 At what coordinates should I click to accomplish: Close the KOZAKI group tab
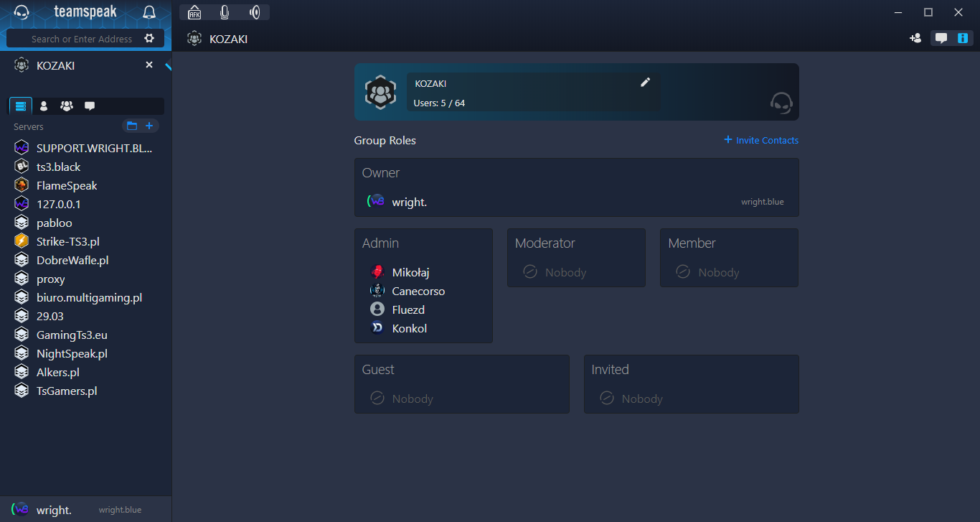click(x=149, y=65)
